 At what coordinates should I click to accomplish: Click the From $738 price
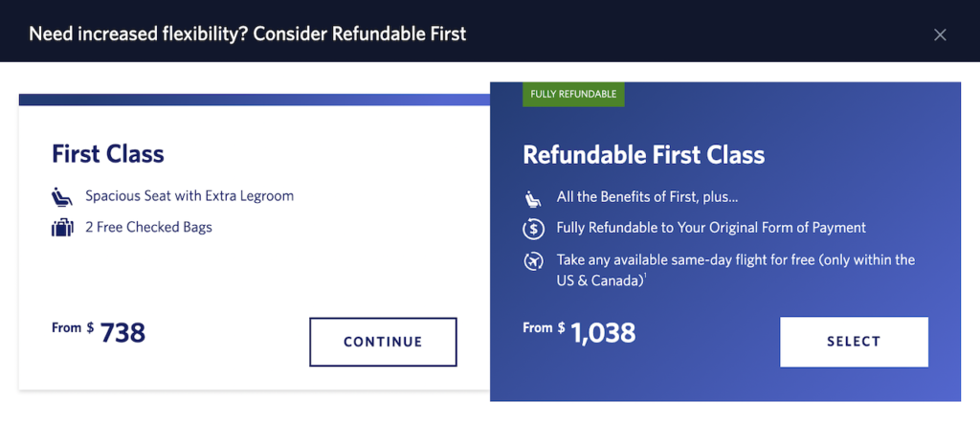(99, 332)
